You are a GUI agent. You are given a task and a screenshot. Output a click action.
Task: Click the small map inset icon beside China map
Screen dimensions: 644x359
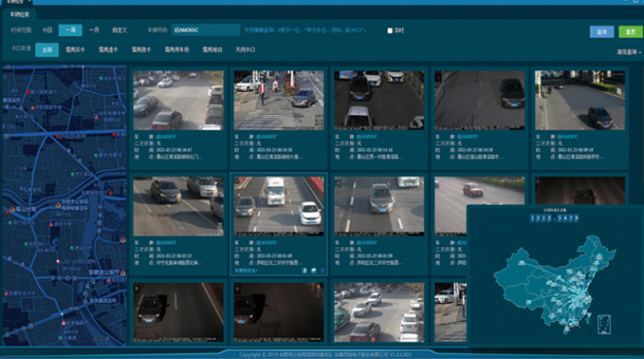point(604,325)
